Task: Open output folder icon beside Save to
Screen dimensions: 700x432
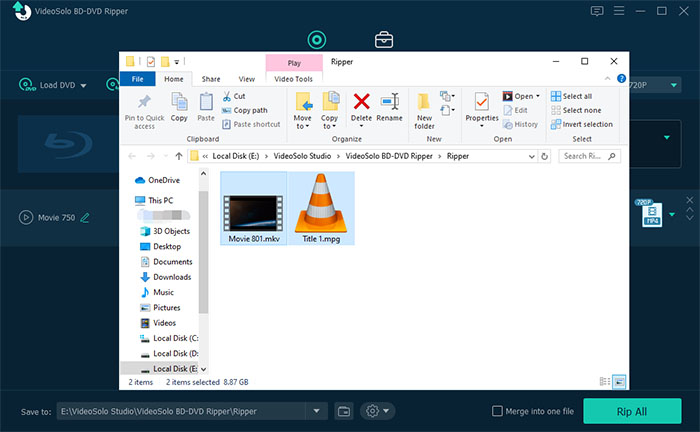Action: tap(344, 411)
